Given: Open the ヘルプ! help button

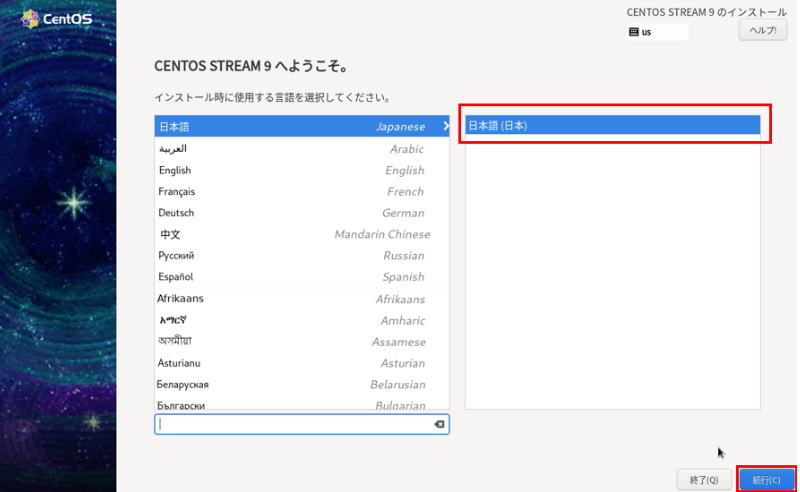Looking at the screenshot, I should click(763, 31).
